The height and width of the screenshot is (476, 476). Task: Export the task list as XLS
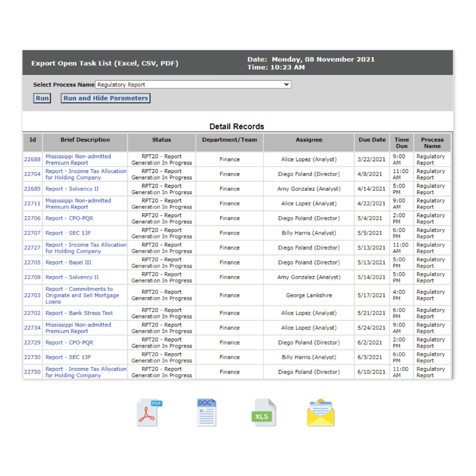coord(264,412)
